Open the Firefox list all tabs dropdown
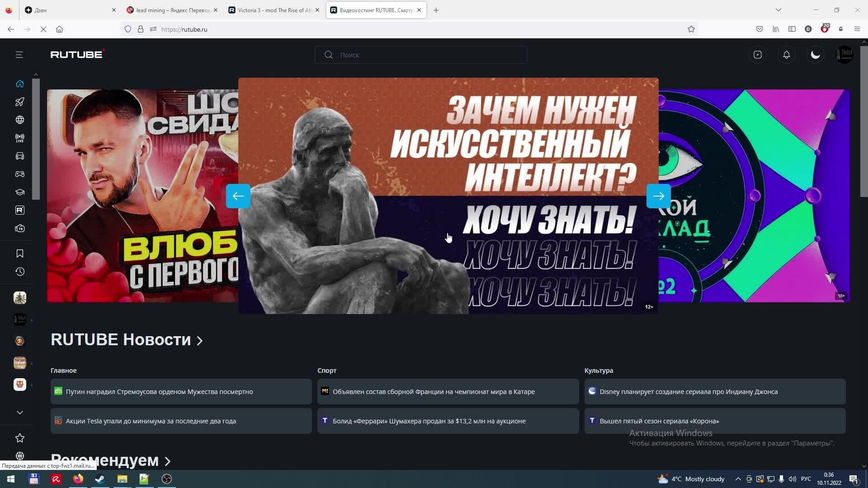 pyautogui.click(x=778, y=10)
